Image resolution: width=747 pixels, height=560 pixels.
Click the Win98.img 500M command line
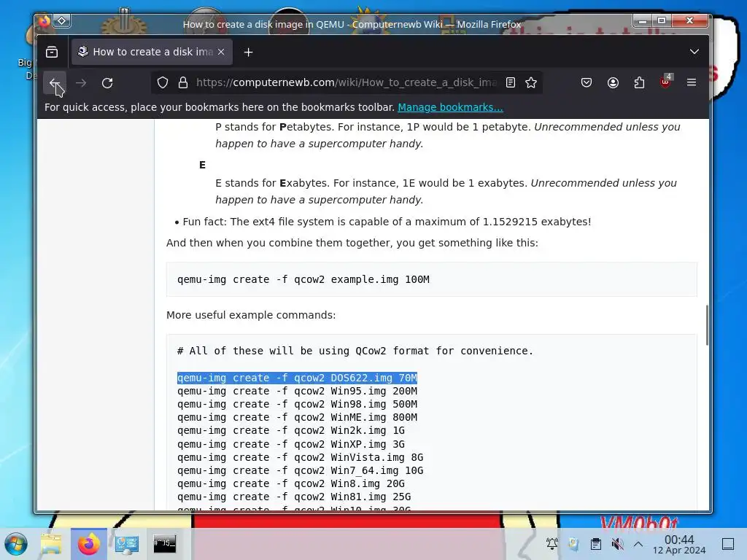click(x=297, y=404)
